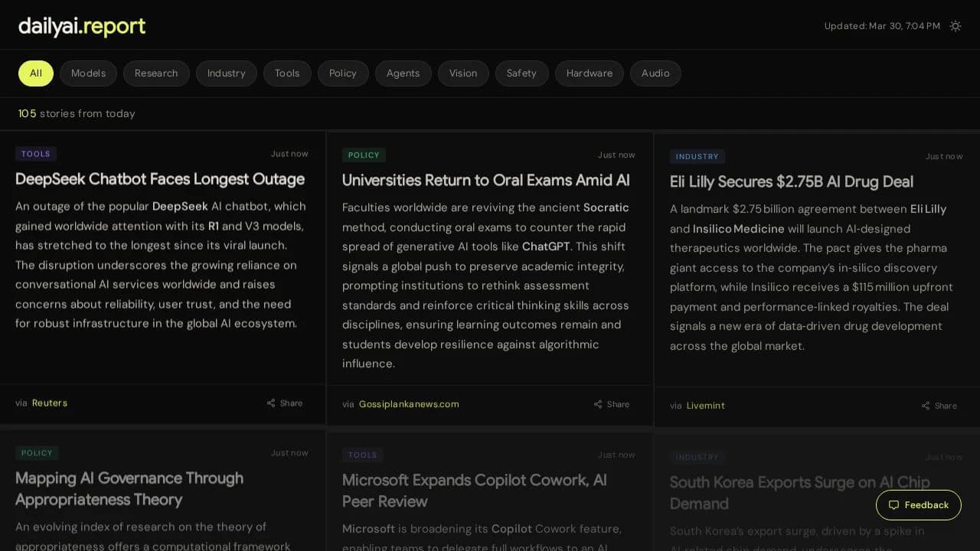Enable the Agents story filter
The height and width of the screenshot is (551, 980).
pos(403,73)
